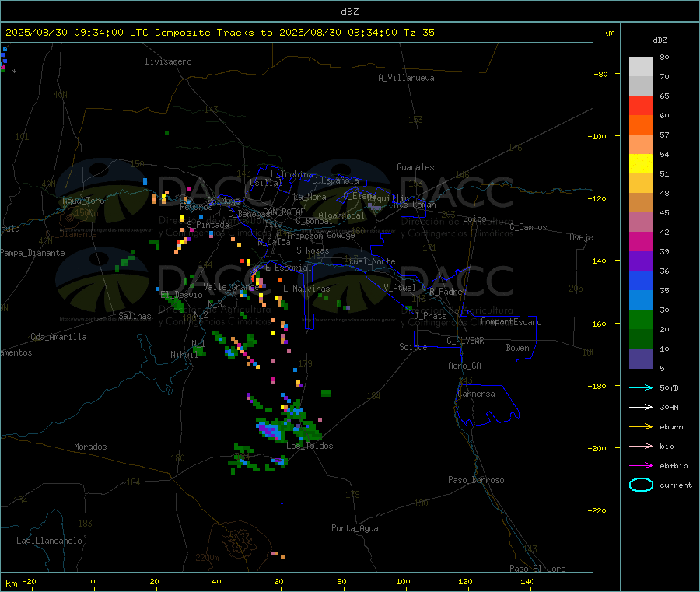This screenshot has height=592, width=700.
Task: Click the 39 dBZ magenta swatch
Action: (641, 241)
